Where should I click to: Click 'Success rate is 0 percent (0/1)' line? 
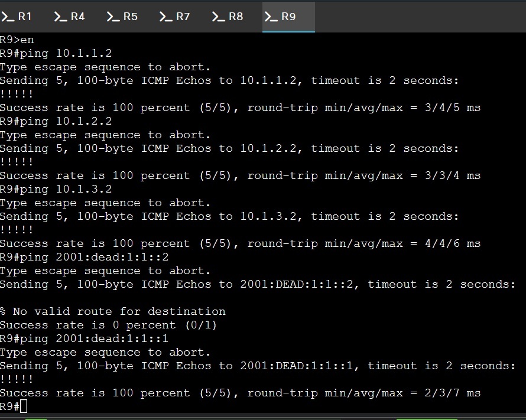tap(108, 325)
